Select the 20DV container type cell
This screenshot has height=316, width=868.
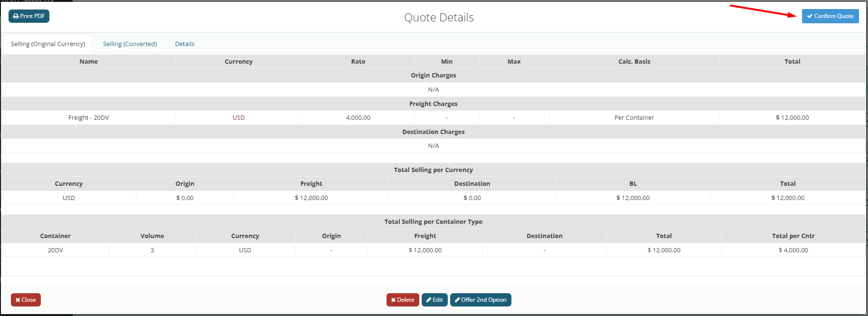click(x=56, y=250)
